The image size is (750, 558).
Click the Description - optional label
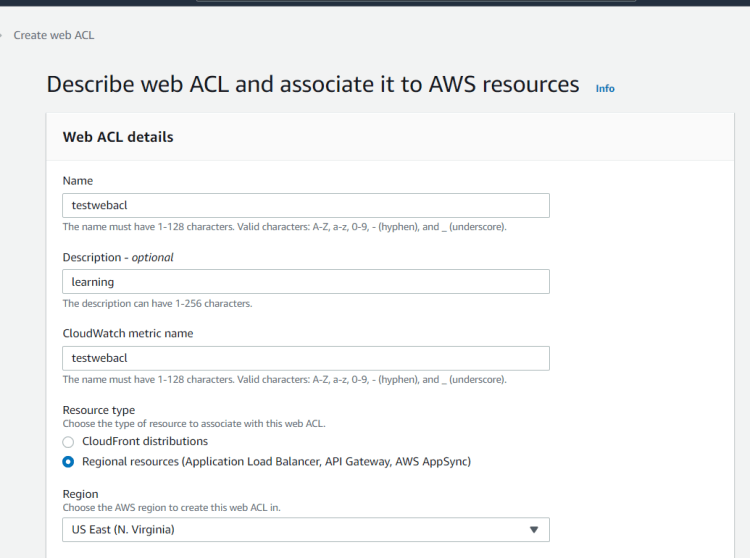point(118,257)
